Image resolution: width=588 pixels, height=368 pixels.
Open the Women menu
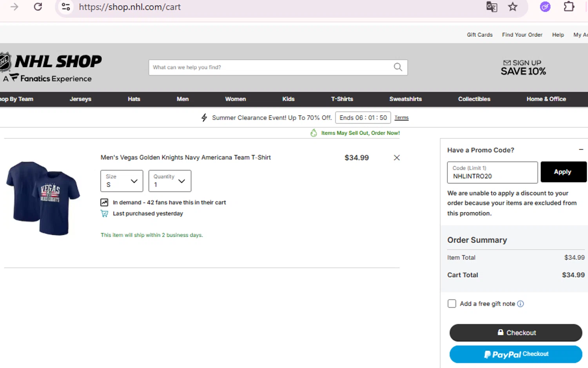tap(236, 99)
